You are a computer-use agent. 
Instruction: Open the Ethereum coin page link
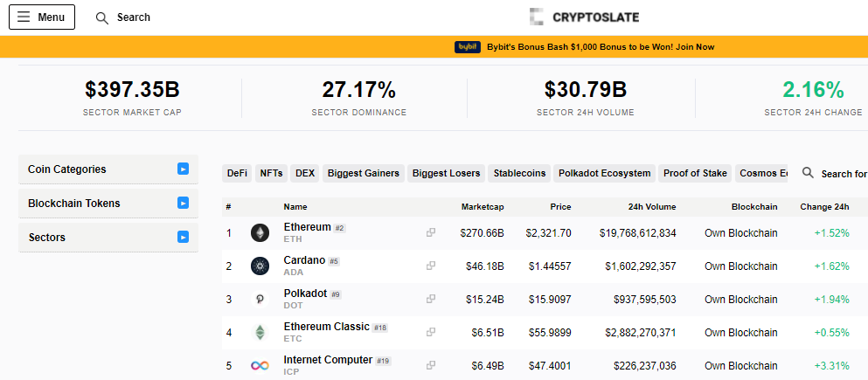coord(307,227)
